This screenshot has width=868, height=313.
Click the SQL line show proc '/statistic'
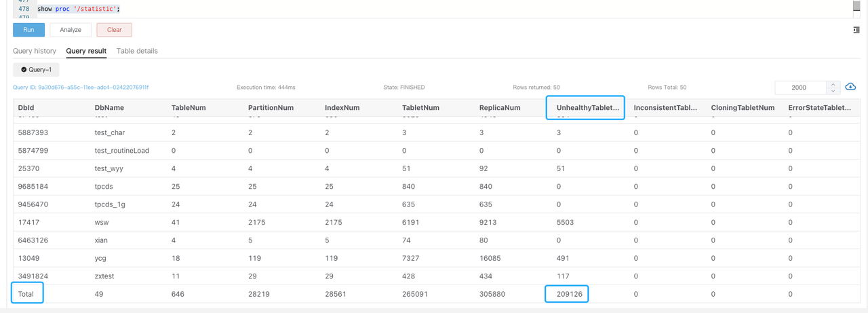click(x=78, y=9)
